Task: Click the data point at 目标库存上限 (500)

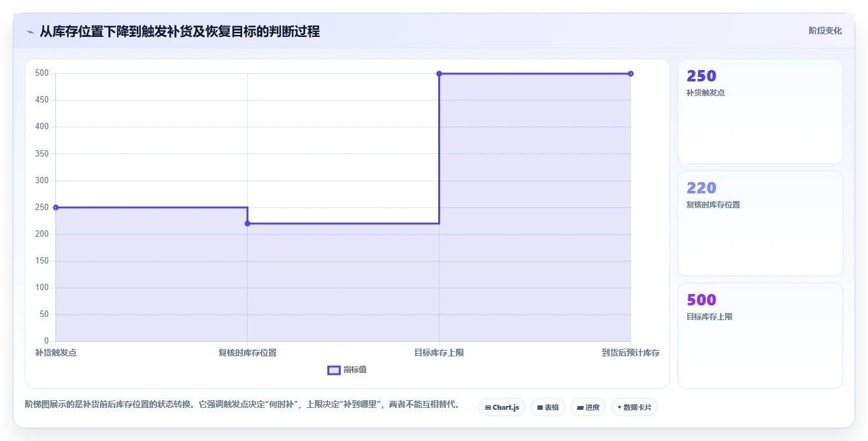Action: (x=439, y=74)
